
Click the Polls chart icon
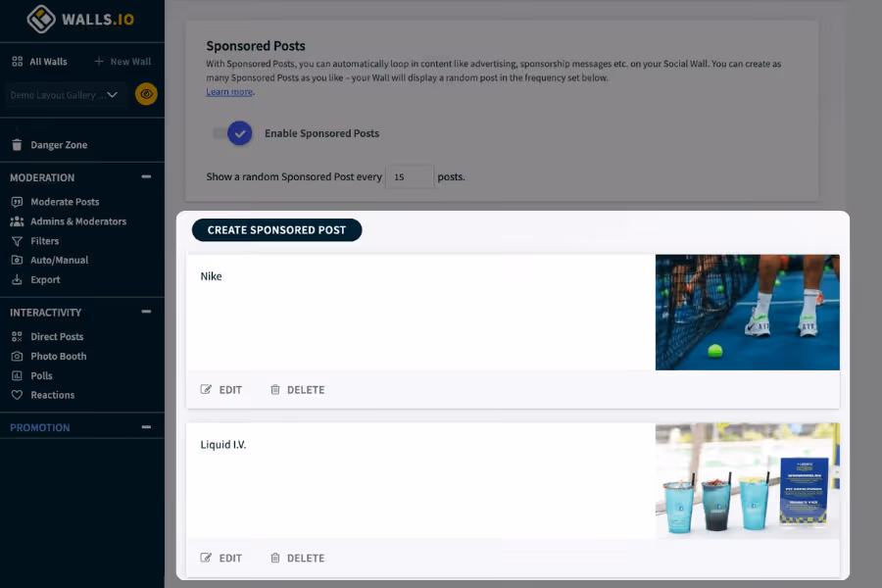pos(17,375)
